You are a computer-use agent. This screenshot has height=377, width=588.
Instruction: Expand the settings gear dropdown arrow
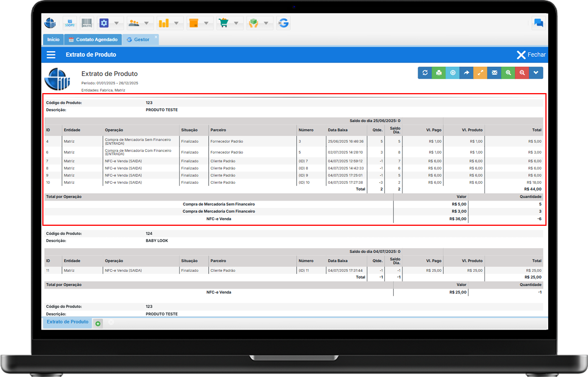[117, 23]
